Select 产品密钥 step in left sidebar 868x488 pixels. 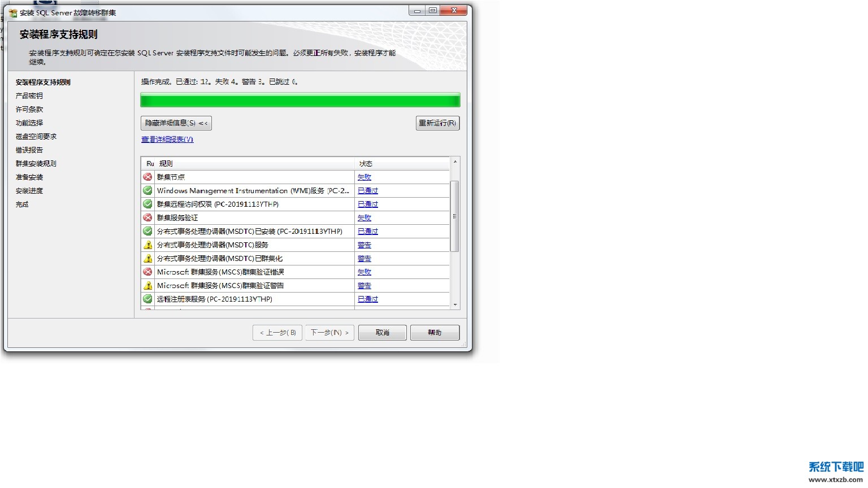[x=29, y=96]
